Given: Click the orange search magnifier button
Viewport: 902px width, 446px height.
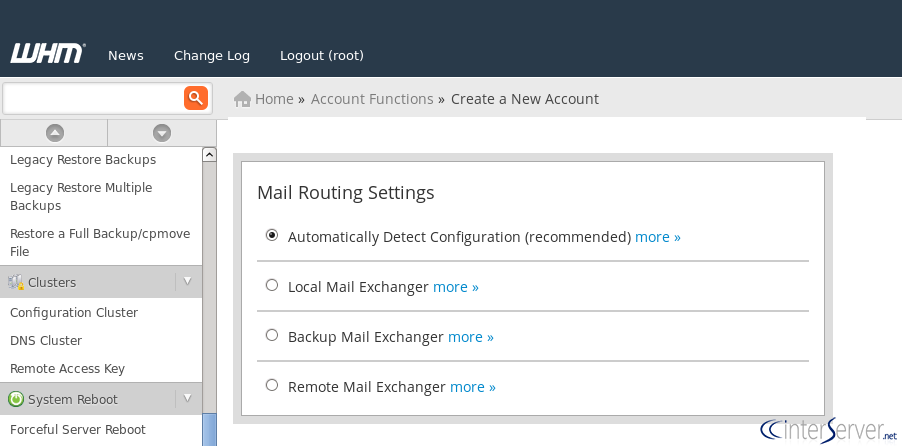Looking at the screenshot, I should [196, 98].
